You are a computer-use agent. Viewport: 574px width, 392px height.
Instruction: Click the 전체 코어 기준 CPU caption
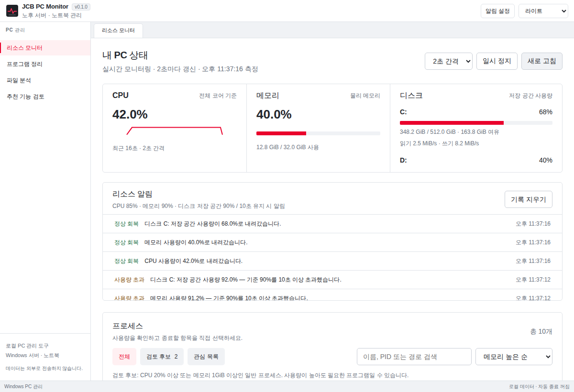[218, 96]
